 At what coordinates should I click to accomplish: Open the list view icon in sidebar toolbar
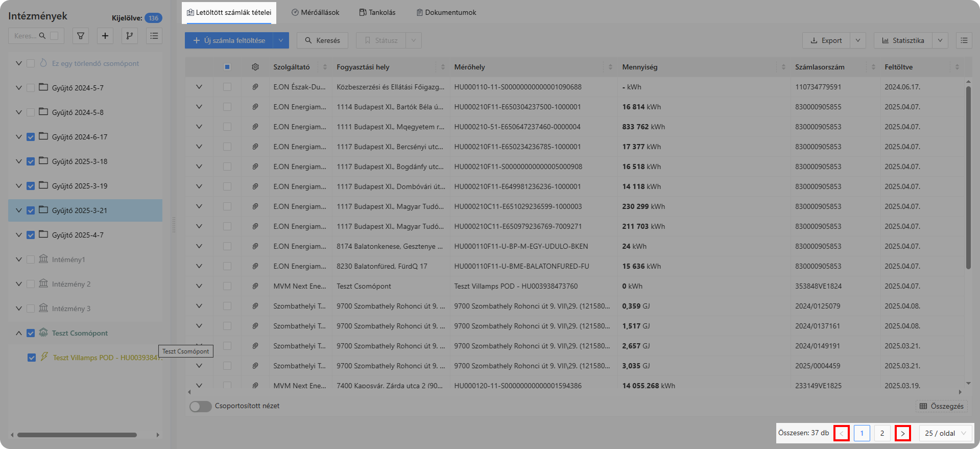(154, 36)
